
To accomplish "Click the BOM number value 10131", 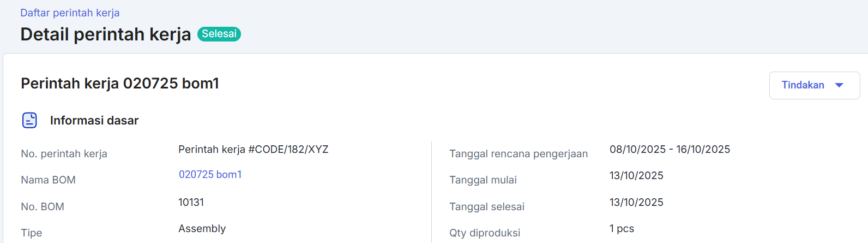I will coord(191,203).
